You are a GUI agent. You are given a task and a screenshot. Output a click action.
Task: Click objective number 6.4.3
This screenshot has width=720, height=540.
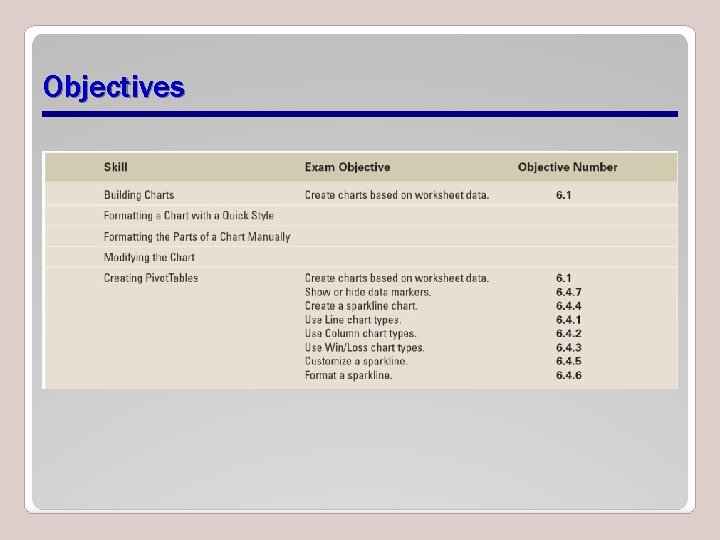pyautogui.click(x=568, y=348)
